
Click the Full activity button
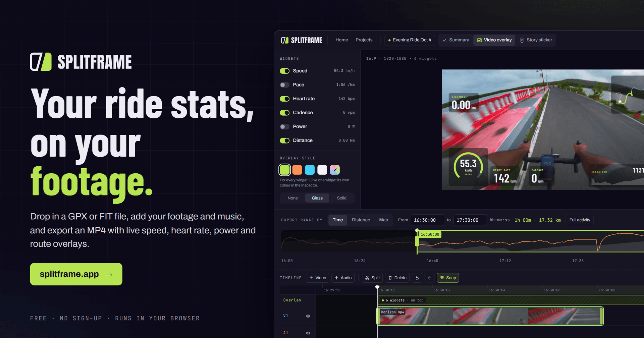[580, 220]
